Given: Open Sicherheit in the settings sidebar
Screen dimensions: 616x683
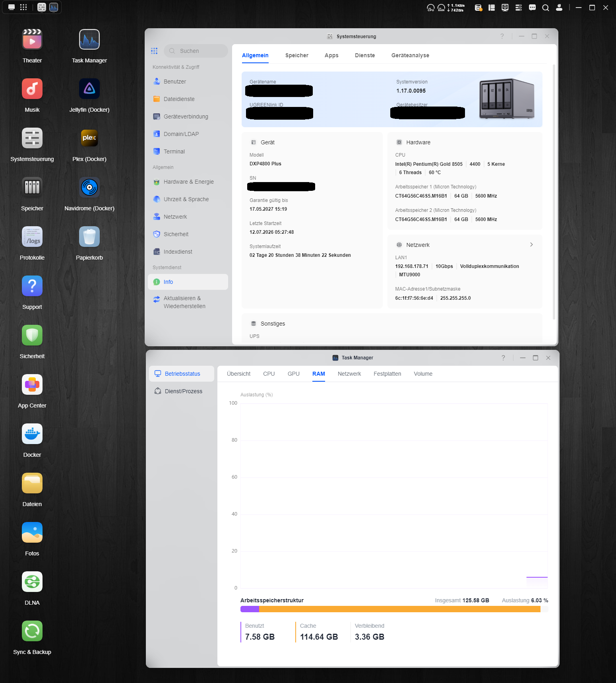Looking at the screenshot, I should pyautogui.click(x=188, y=234).
